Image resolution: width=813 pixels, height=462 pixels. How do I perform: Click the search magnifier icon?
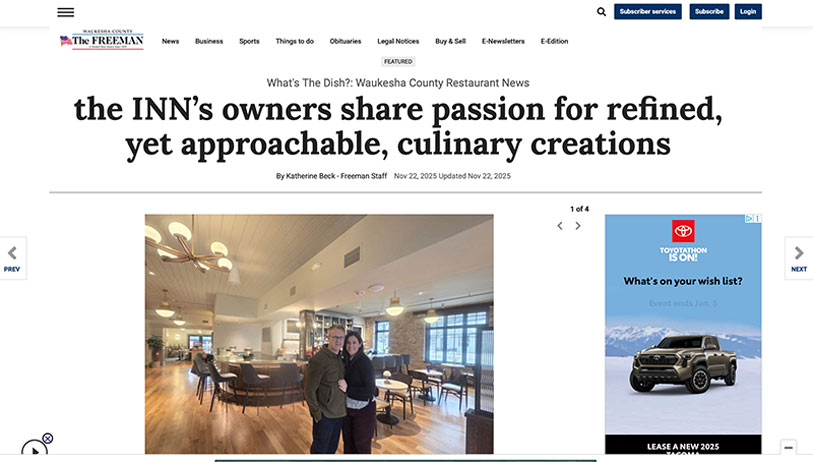pyautogui.click(x=601, y=11)
